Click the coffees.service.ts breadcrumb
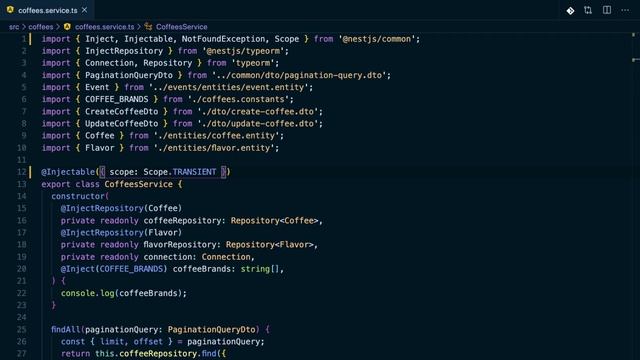The image size is (640, 360). tap(104, 27)
